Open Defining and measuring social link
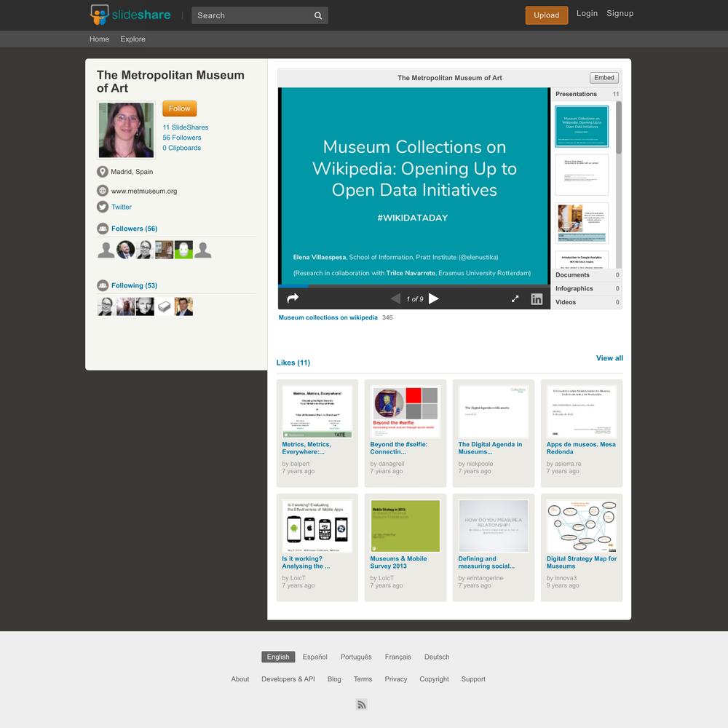The image size is (728, 728). tap(486, 562)
